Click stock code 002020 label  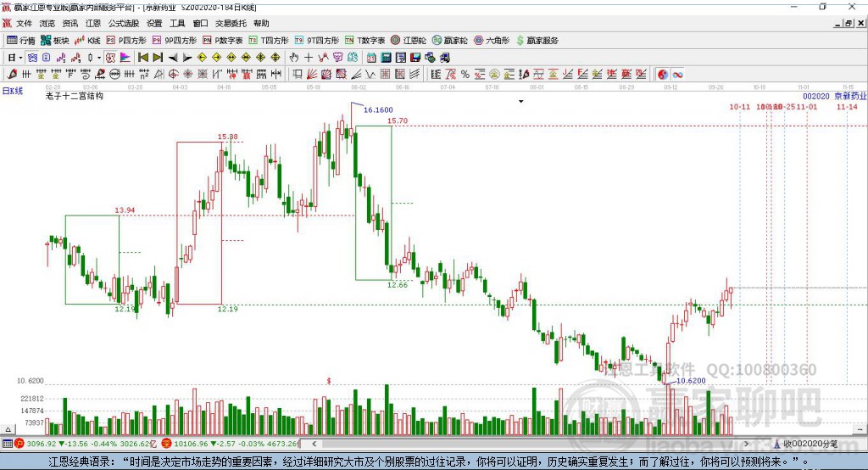coord(816,97)
